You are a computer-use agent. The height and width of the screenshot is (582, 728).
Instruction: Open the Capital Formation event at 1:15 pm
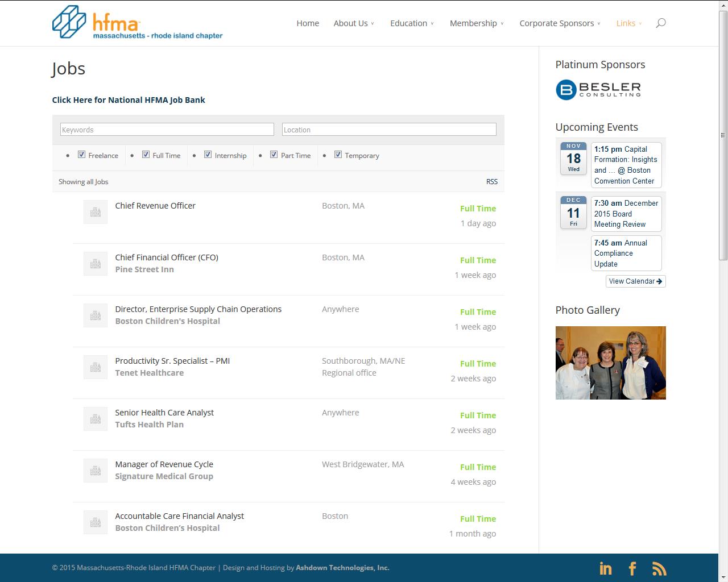click(626, 165)
